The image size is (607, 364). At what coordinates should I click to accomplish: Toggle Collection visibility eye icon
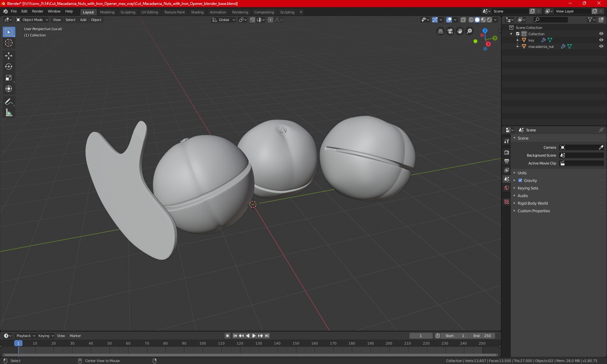(601, 34)
